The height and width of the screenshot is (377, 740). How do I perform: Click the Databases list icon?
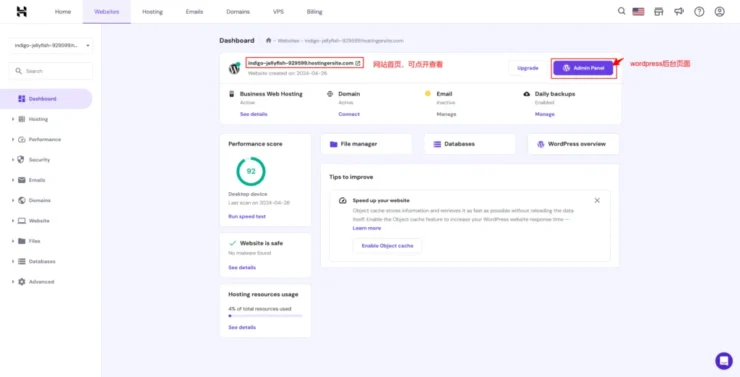[x=437, y=144]
